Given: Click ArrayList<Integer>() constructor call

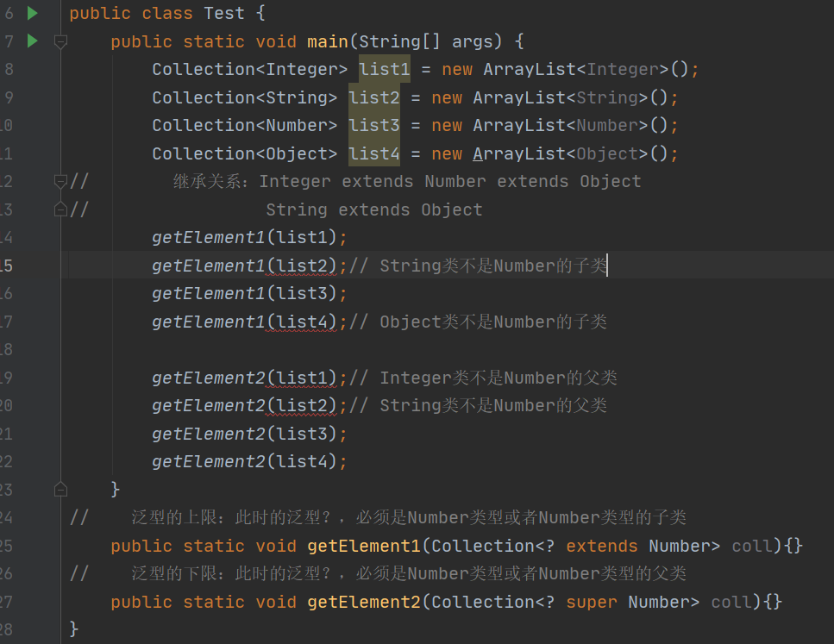Looking at the screenshot, I should [586, 69].
